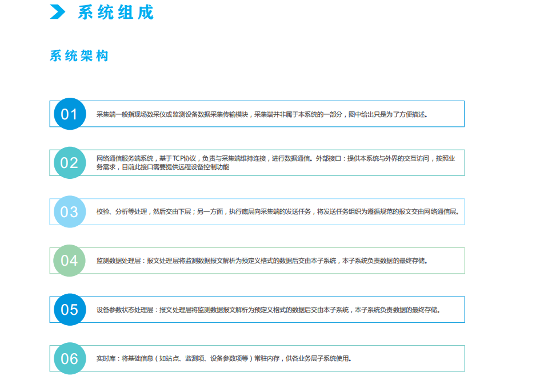Select the text starting 校验、分析等处理
540x392 pixels.
[277, 212]
